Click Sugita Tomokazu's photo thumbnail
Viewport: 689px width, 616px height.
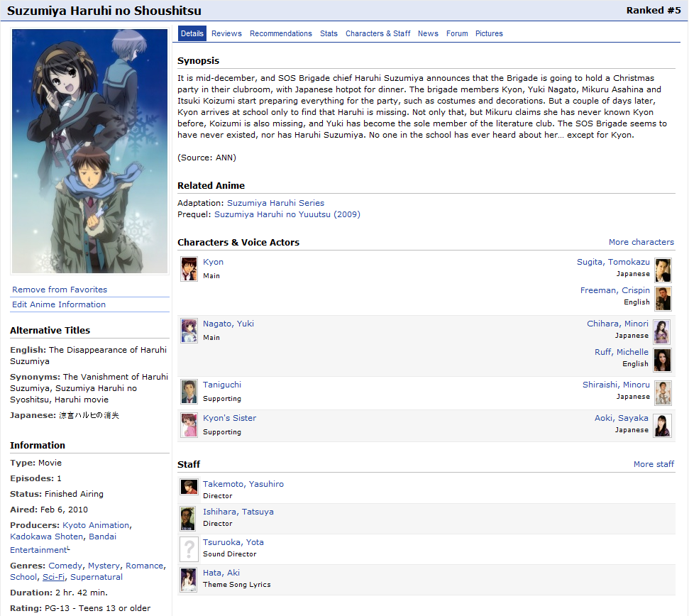663,270
